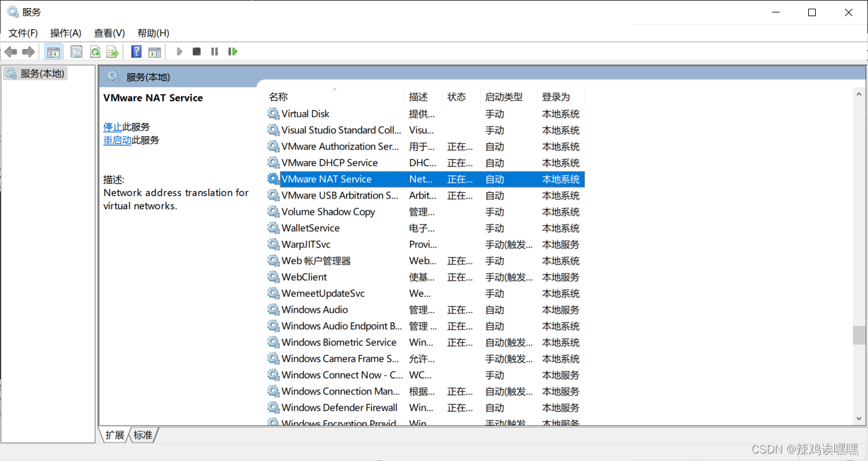Click 本地系统 login cell of WalletService
This screenshot has height=461, width=868.
click(x=561, y=228)
